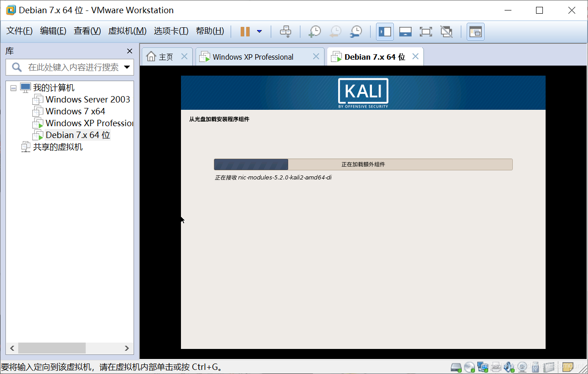Click the Windows 7 x64 VM icon
588x374 pixels.
[x=38, y=112]
